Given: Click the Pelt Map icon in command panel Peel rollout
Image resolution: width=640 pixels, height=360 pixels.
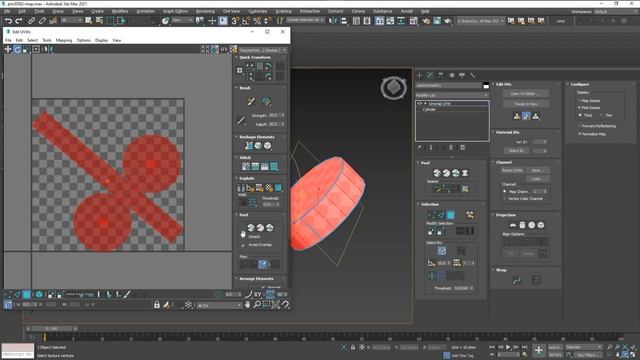Looking at the screenshot, I should coord(465,173).
